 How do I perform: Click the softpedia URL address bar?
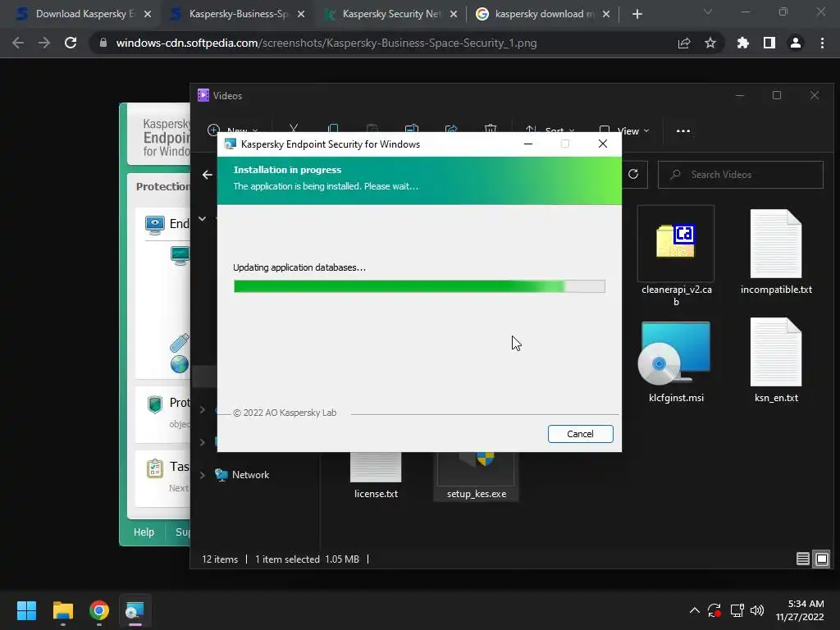pos(326,43)
